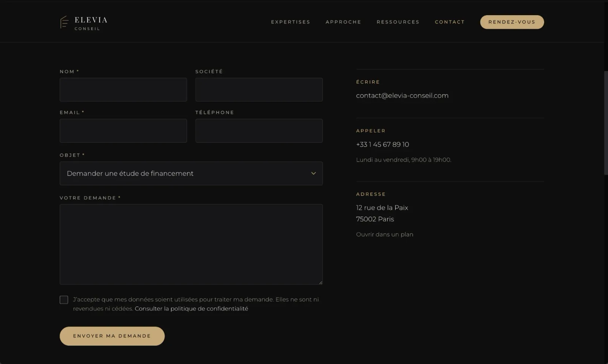Screen dimensions: 608x364
Task: Open the Ouvrir dans un plan link
Action: tap(385, 235)
